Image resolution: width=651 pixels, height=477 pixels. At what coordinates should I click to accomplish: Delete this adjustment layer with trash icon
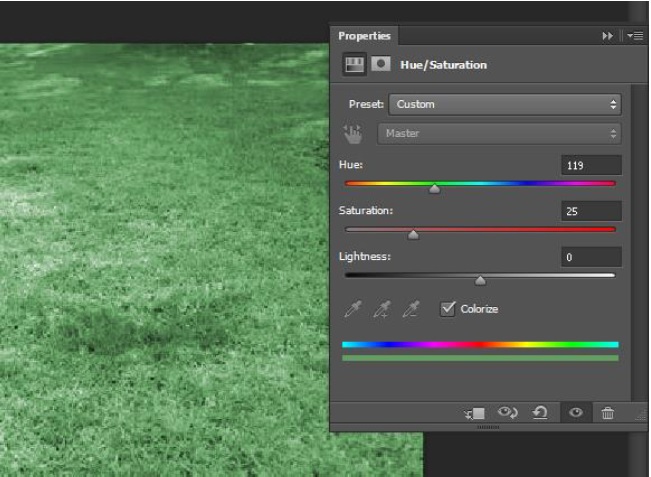pyautogui.click(x=607, y=413)
